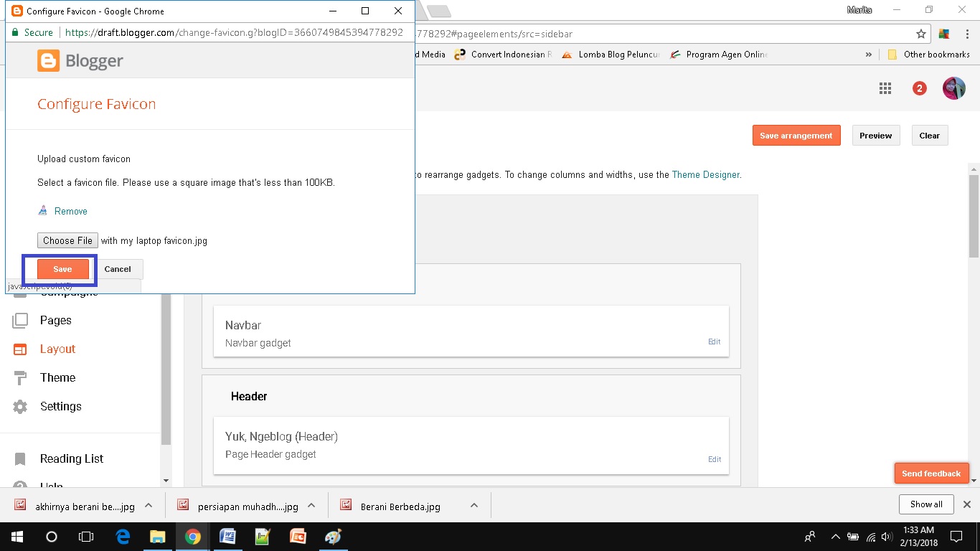Image resolution: width=980 pixels, height=551 pixels.
Task: Open the Windows Action Center
Action: click(x=956, y=536)
